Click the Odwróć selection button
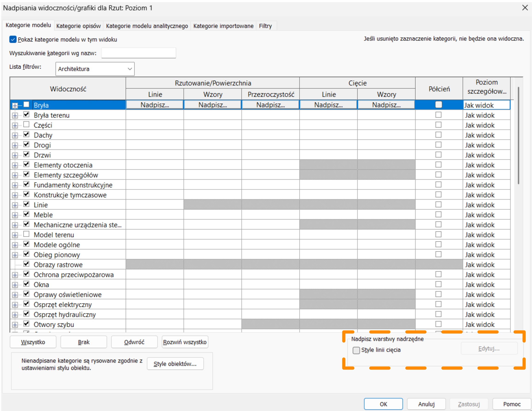Image resolution: width=532 pixels, height=411 pixels. [x=134, y=342]
